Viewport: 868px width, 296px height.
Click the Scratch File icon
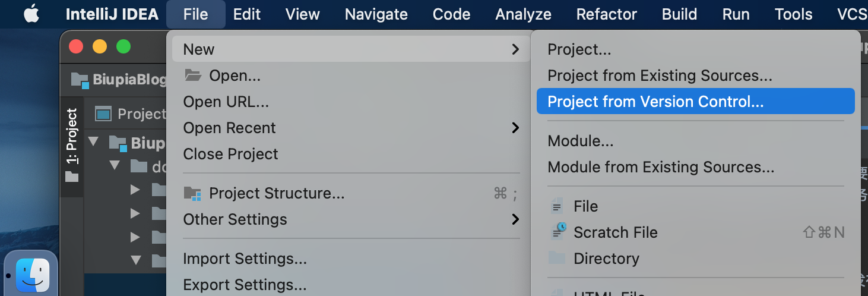[558, 232]
